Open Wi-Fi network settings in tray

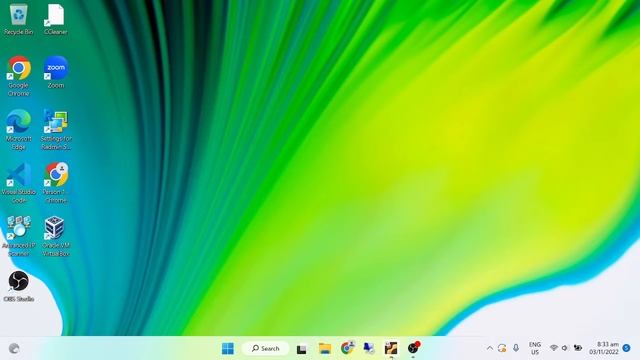click(554, 348)
